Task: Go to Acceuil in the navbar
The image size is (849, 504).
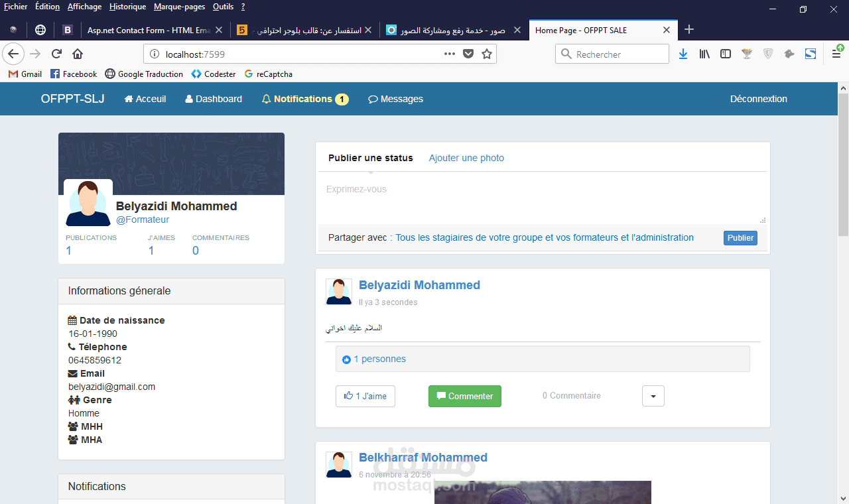Action: click(x=145, y=99)
